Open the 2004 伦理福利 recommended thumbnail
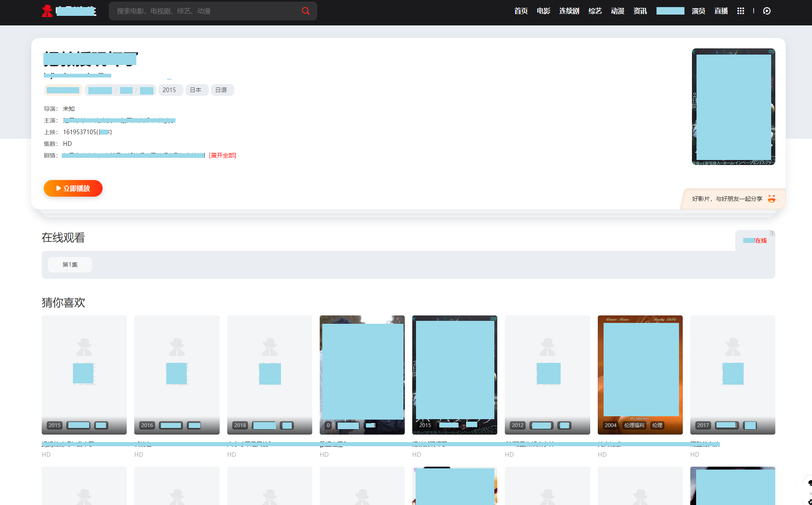Viewport: 812px width, 505px height. (640, 375)
